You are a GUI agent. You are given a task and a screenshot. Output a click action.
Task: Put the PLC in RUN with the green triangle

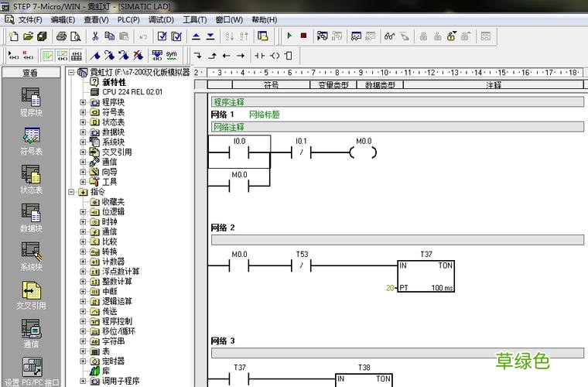(289, 36)
